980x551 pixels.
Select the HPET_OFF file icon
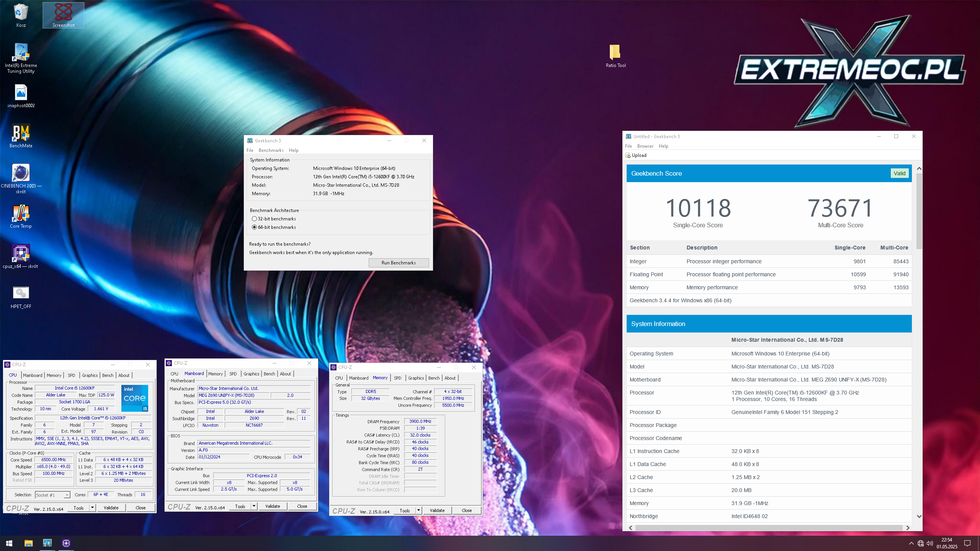(21, 297)
